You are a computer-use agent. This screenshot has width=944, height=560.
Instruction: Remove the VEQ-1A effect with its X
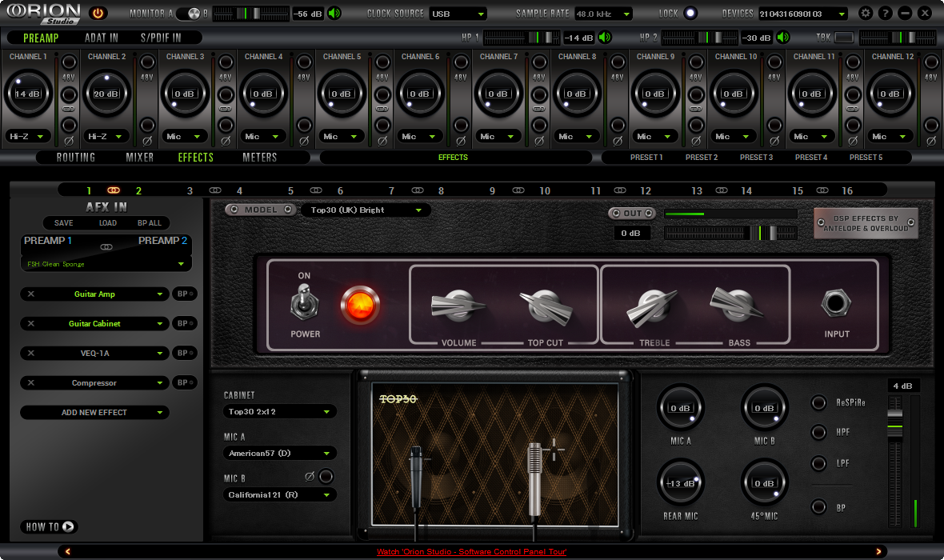[x=30, y=353]
